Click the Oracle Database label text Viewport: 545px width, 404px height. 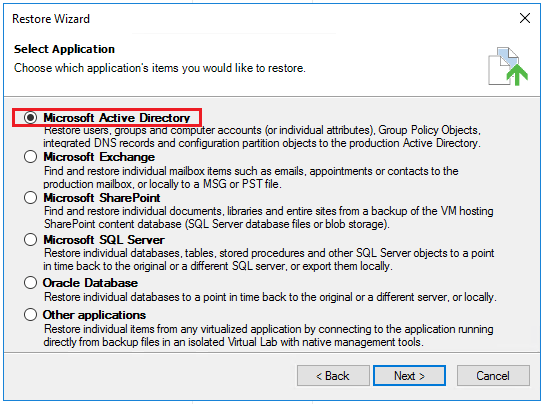click(x=90, y=283)
